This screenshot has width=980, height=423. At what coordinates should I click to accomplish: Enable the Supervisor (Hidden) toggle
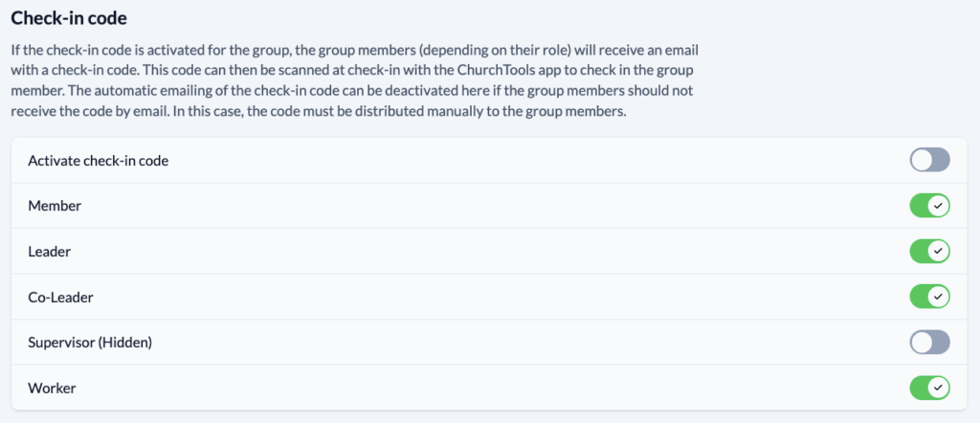[929, 343]
